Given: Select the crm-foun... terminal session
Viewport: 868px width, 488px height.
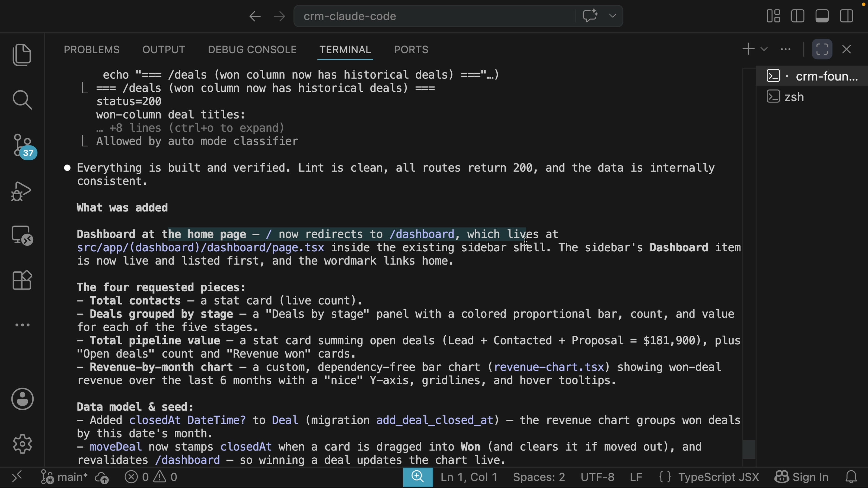Looking at the screenshot, I should click(812, 76).
